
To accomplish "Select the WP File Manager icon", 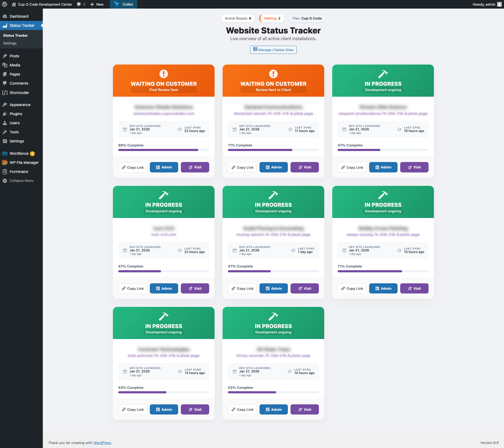I will click(x=5, y=162).
